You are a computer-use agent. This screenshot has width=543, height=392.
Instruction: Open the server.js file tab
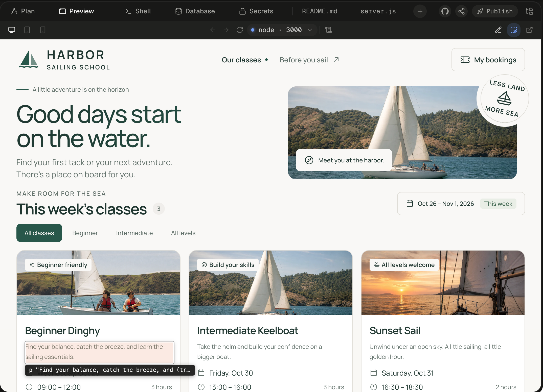tap(378, 11)
